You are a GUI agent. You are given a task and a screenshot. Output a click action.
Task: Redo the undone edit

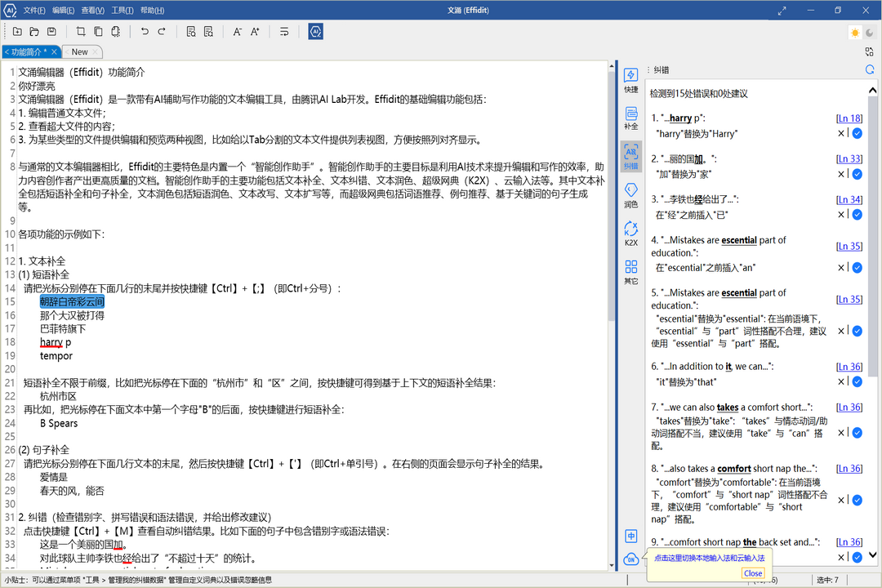click(x=163, y=31)
